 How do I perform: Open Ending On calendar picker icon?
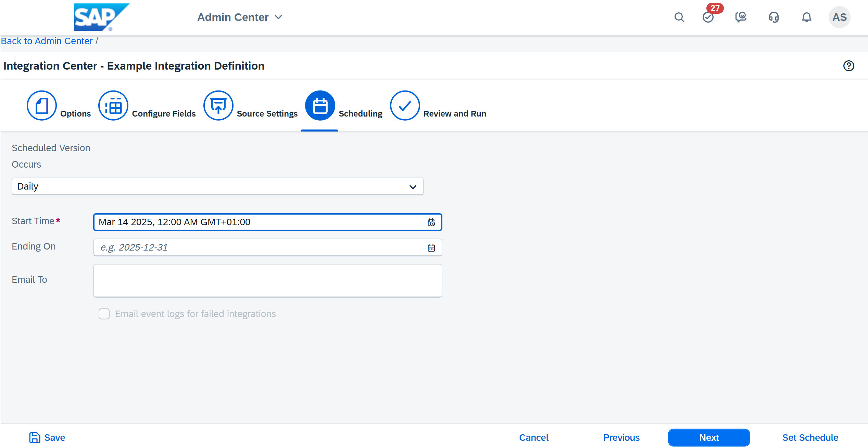point(431,247)
